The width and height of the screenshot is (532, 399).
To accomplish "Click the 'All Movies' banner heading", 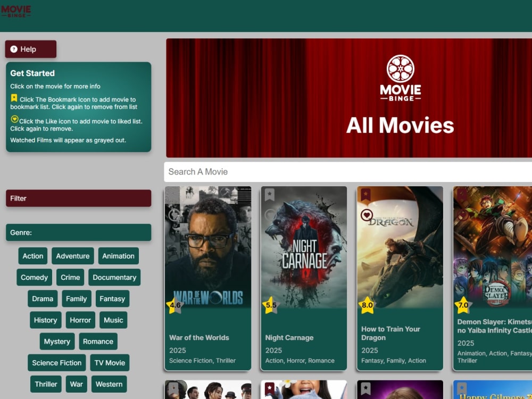I will click(400, 125).
